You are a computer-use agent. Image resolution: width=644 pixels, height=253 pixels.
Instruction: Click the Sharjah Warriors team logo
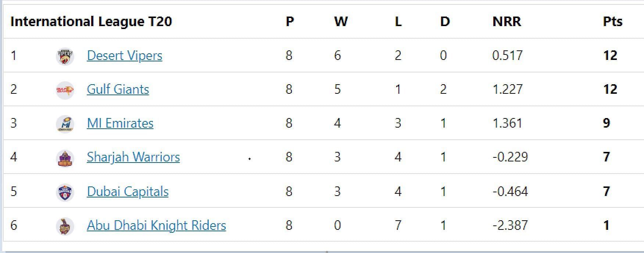[65, 158]
